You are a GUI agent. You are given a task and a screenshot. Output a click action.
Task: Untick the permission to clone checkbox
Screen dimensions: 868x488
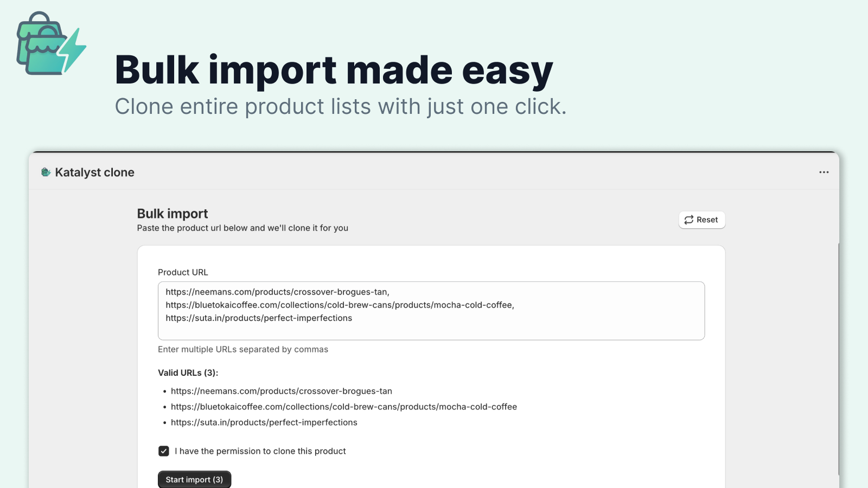click(164, 451)
